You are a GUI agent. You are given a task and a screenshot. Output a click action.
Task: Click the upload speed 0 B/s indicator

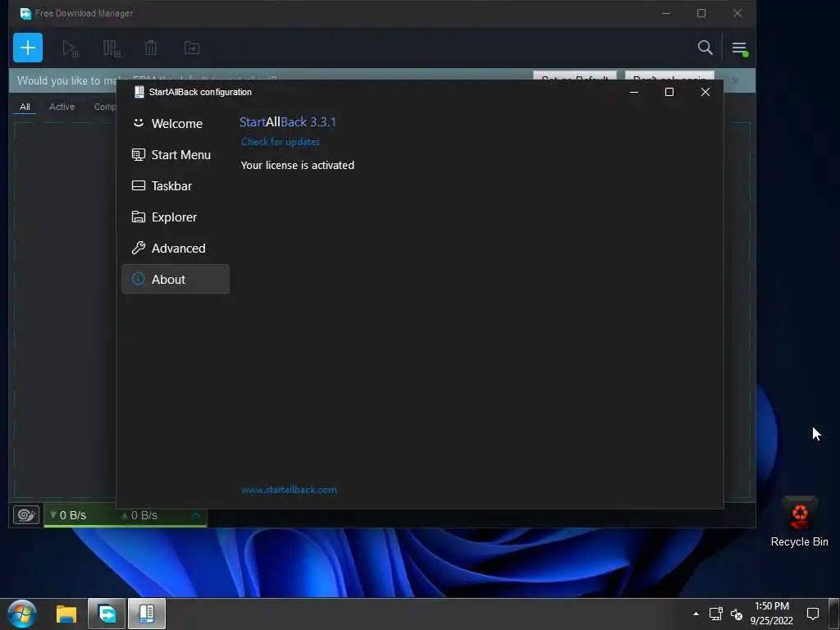click(139, 515)
